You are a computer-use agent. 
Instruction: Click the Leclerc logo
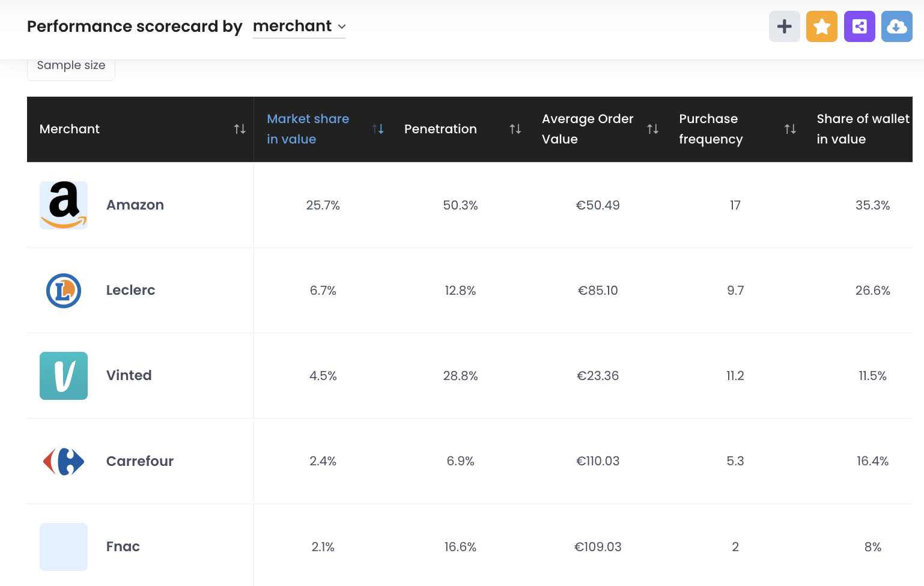pos(64,291)
